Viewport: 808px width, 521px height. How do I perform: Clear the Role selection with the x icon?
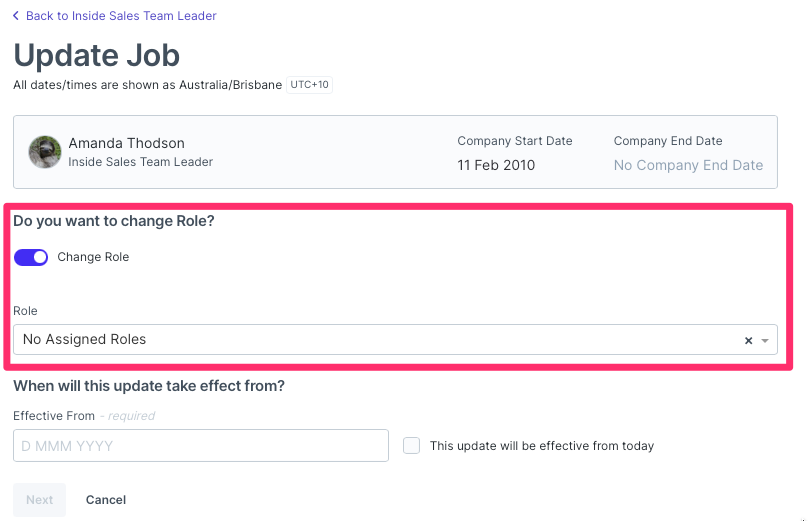click(x=748, y=340)
